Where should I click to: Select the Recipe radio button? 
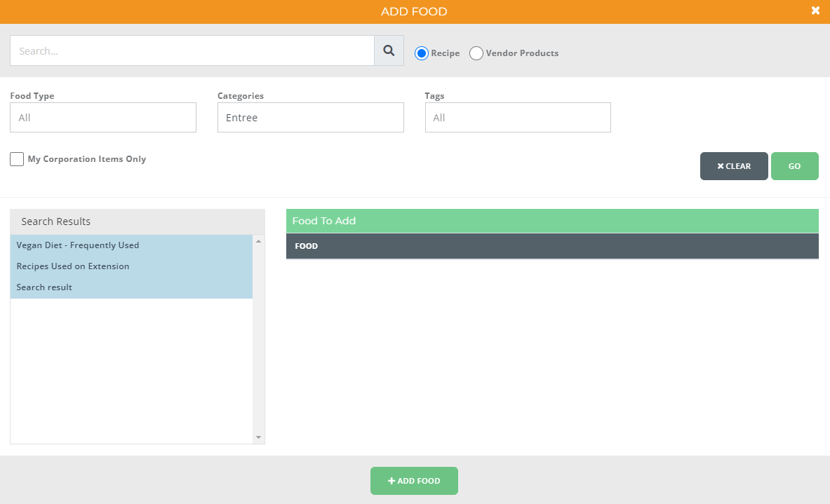point(421,53)
